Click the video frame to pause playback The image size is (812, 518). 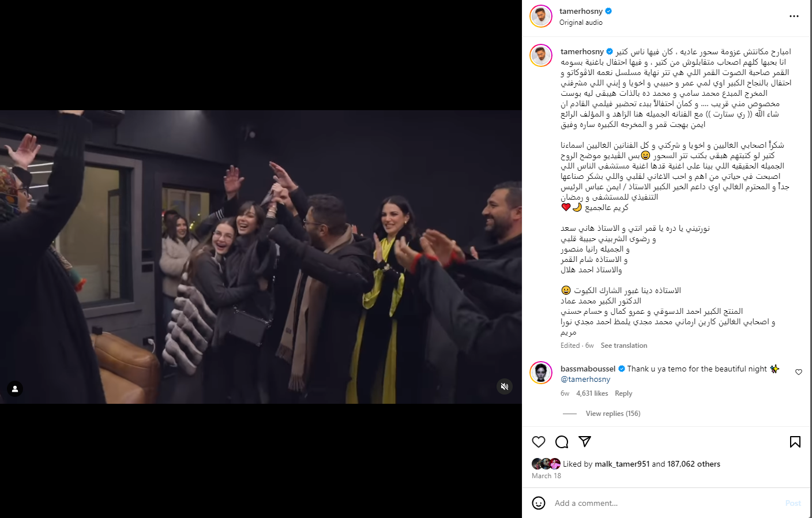click(x=261, y=257)
